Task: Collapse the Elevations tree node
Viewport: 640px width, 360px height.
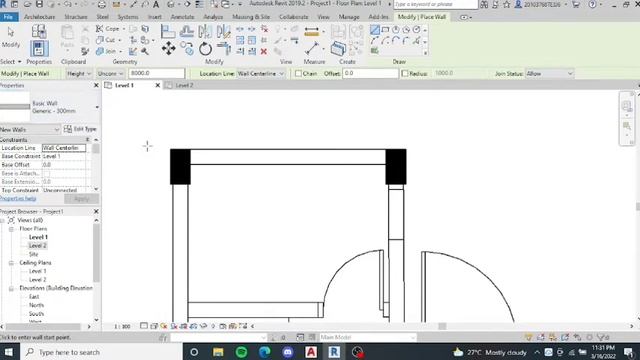Action: [x=11, y=289]
